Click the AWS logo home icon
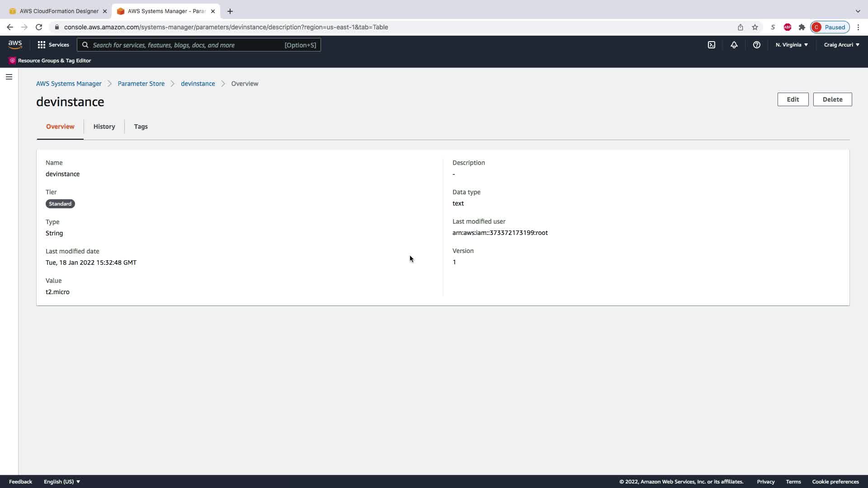 click(x=15, y=45)
